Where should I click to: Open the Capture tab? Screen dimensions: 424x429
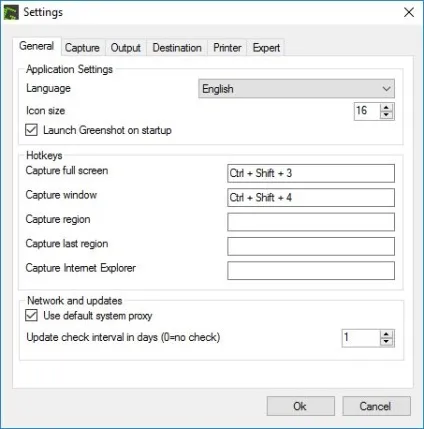pyautogui.click(x=82, y=48)
